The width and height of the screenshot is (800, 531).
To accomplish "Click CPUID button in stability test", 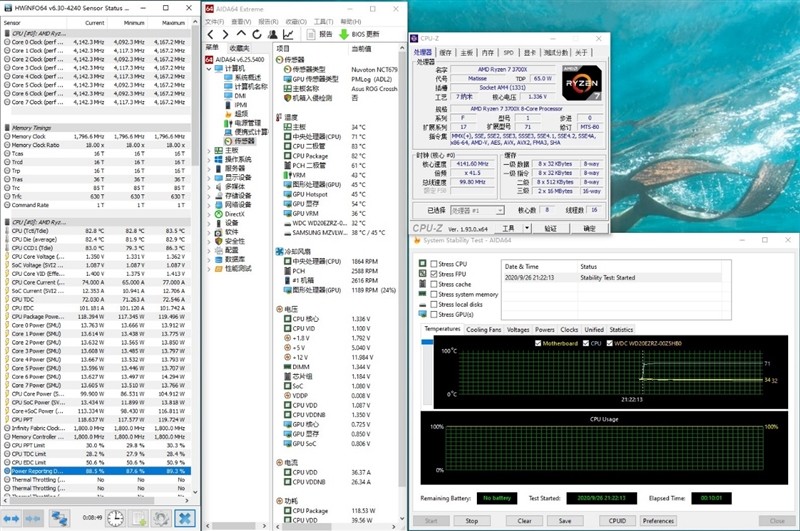I will (x=617, y=521).
